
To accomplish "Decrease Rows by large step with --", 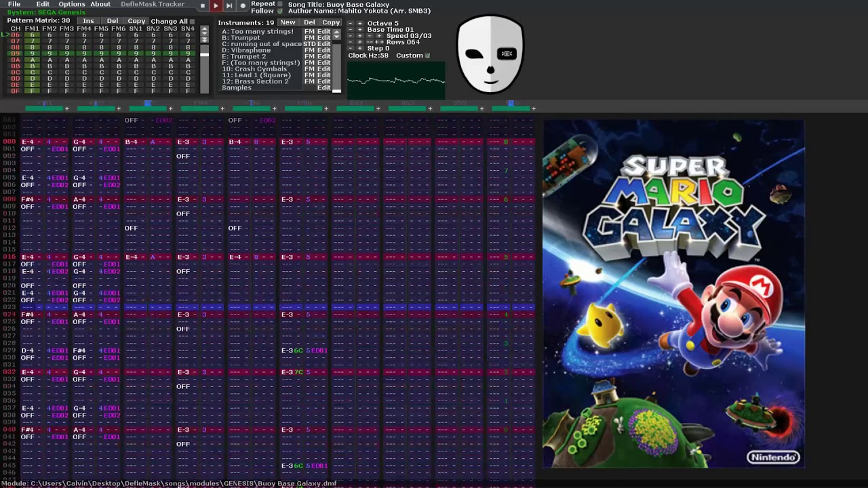I will pyautogui.click(x=369, y=42).
